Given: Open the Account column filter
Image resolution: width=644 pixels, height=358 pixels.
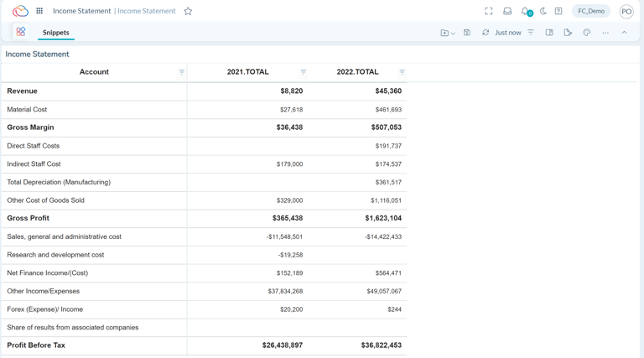Looking at the screenshot, I should click(181, 72).
